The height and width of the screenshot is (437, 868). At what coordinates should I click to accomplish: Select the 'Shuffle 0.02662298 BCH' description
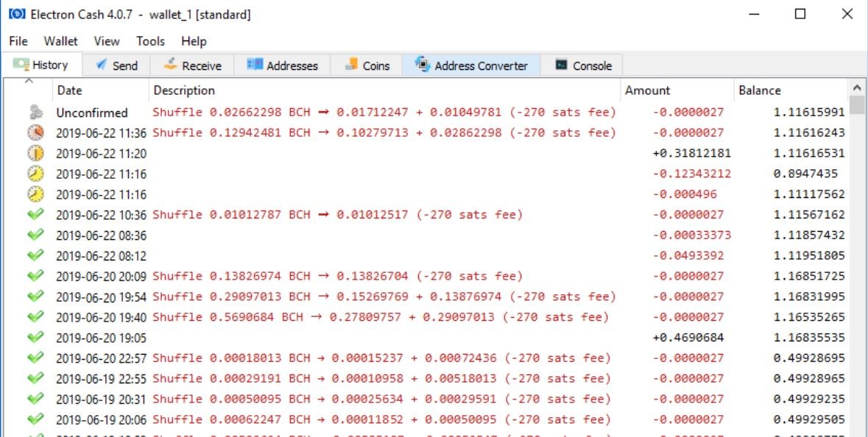(384, 113)
